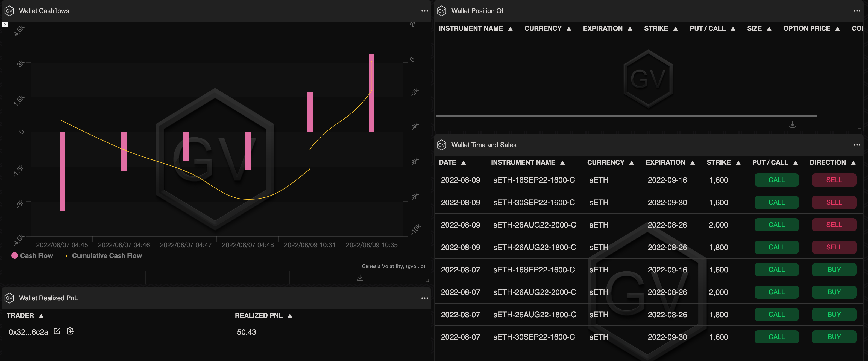Click BUY badge for 08-07 sETH-16SEP22-1600-C
The image size is (868, 361).
[x=834, y=270]
